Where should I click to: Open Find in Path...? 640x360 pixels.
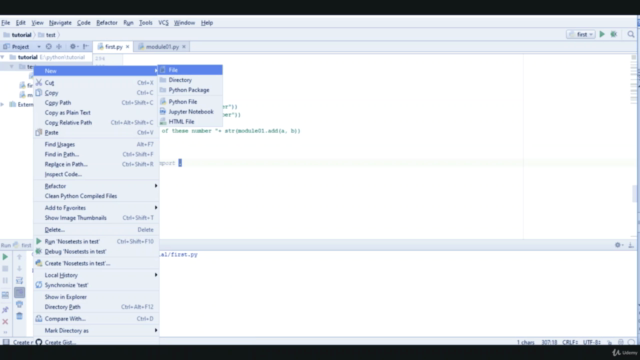pos(96,154)
